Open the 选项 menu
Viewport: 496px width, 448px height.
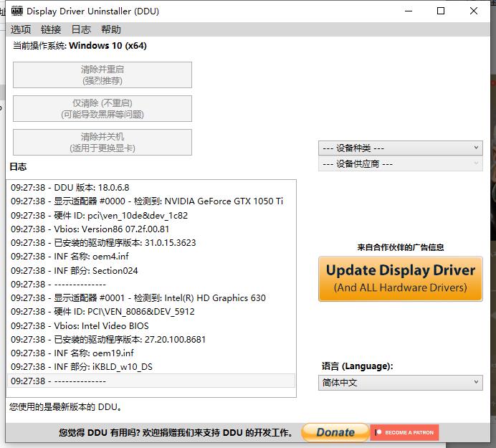tap(21, 29)
